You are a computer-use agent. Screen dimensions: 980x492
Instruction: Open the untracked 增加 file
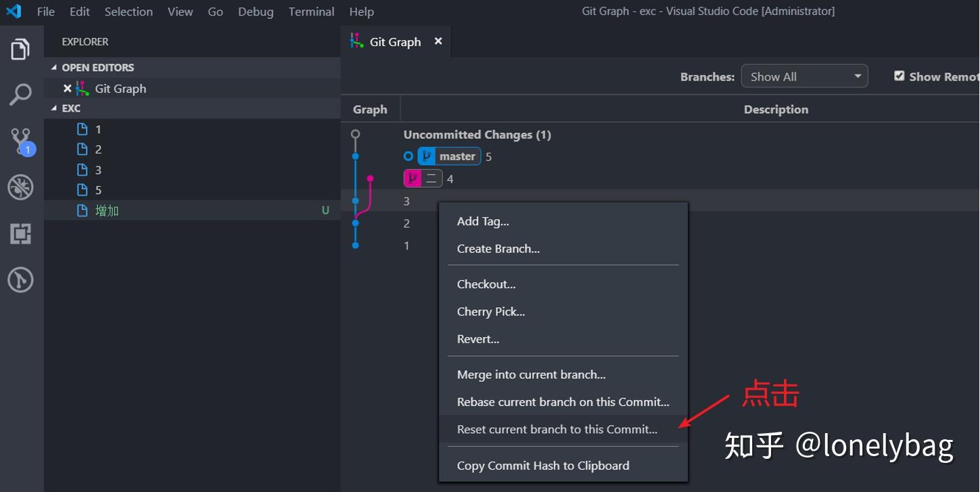click(192, 210)
